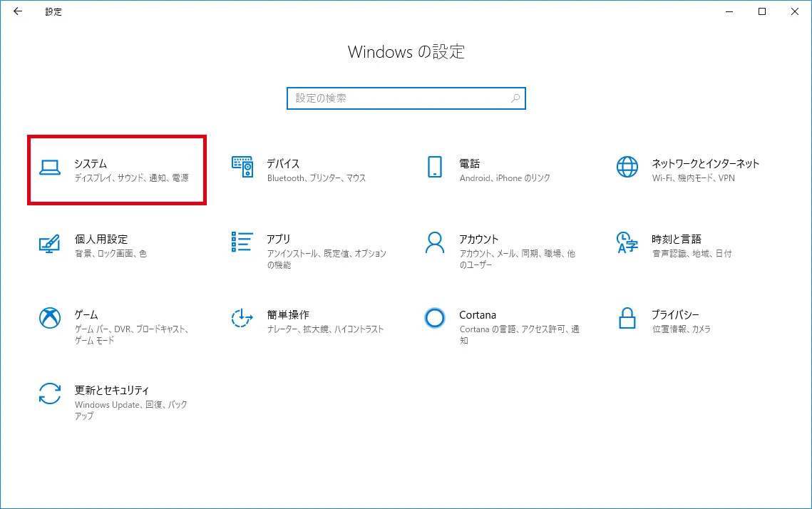This screenshot has height=509, width=812.
Task: Click the 'アンインストール、既定値、オプションの機能' description
Action: click(327, 259)
